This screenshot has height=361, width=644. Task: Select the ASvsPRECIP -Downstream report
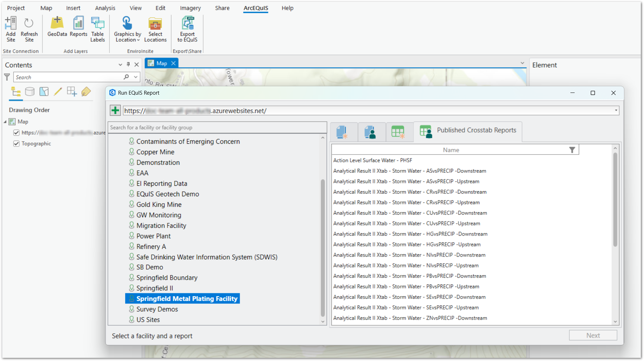(410, 171)
